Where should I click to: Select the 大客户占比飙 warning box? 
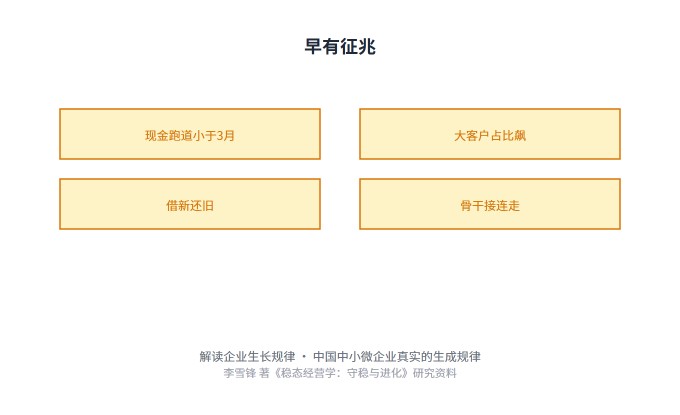click(x=490, y=134)
